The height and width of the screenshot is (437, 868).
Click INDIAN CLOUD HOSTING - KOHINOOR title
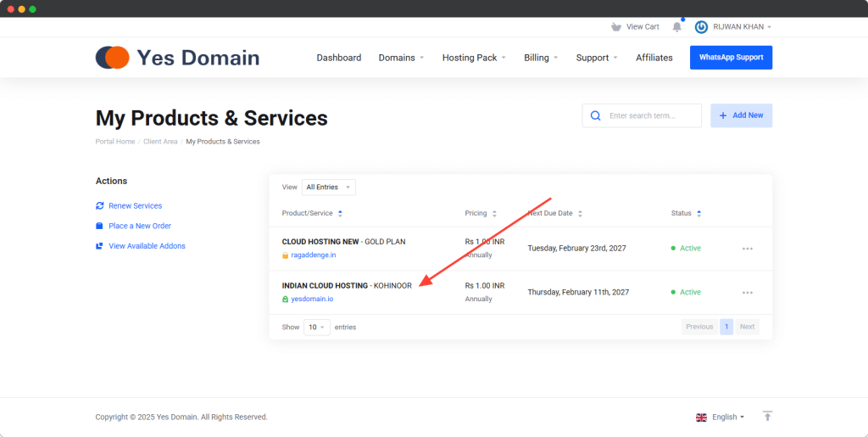click(x=347, y=286)
